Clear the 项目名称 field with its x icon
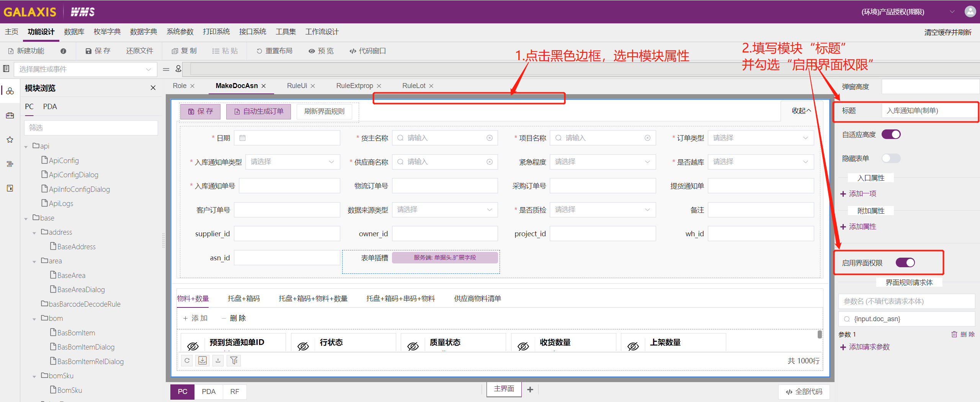 (x=648, y=138)
